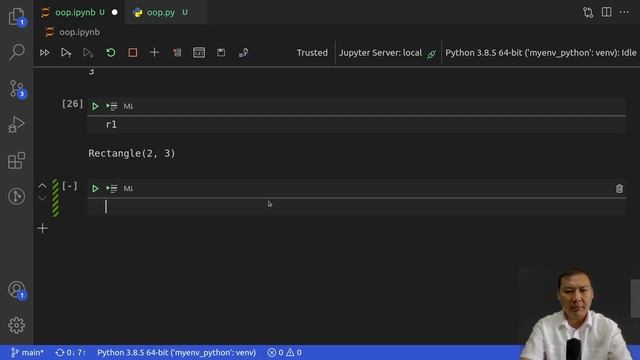640x360 pixels.
Task: Open the Search view
Action: [16, 52]
